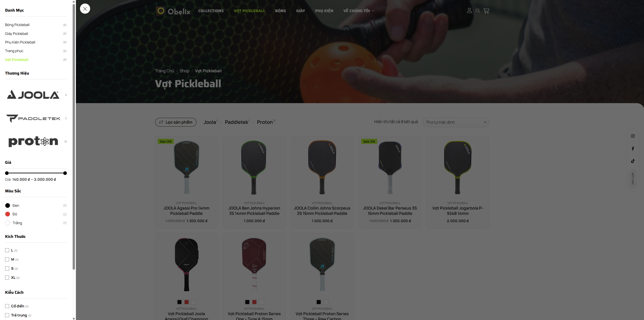Open the Giày Pickleball category link

(x=17, y=34)
